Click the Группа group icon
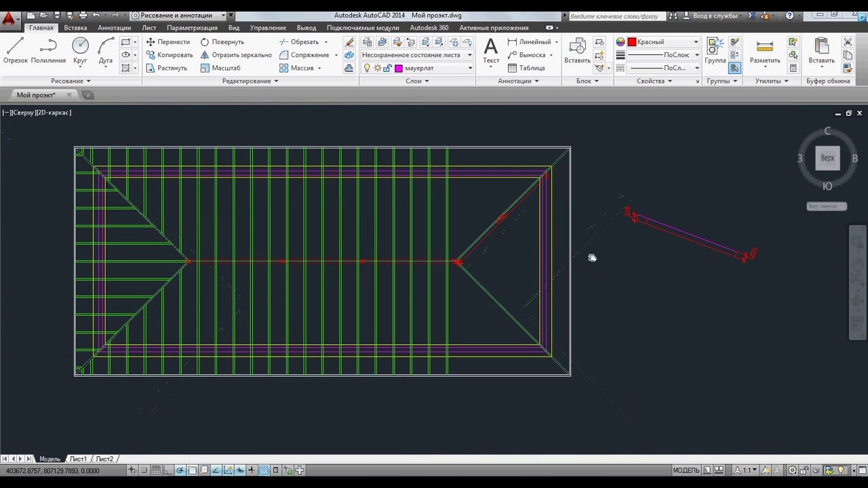Screen dimensions: 868x488 (x=715, y=51)
